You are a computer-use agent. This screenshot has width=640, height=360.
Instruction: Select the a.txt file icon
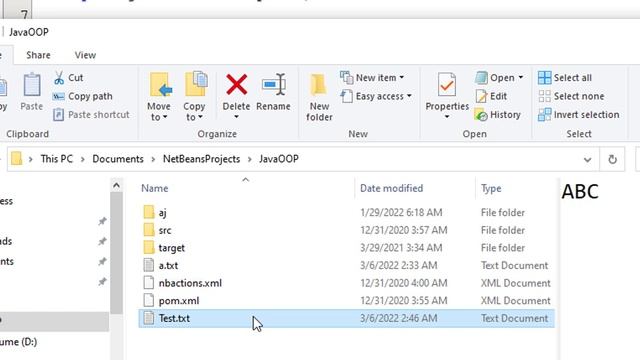(x=149, y=265)
